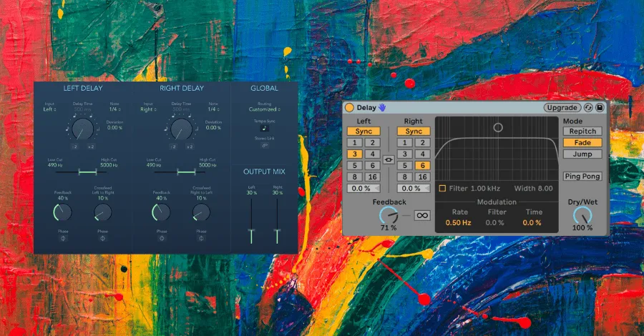Toggle Phase icon under Crossfeed Left to Right
Image resolution: width=644 pixels, height=336 pixels.
(102, 238)
